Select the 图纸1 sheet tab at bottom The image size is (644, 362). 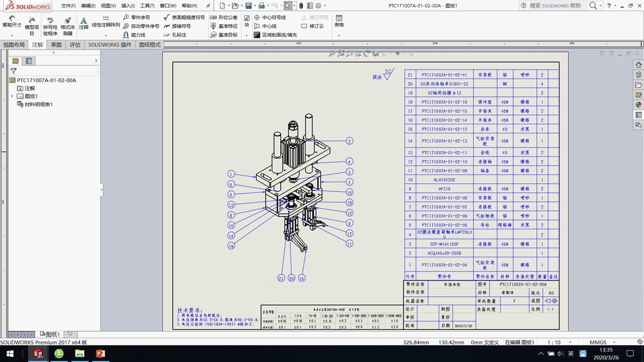[50, 334]
